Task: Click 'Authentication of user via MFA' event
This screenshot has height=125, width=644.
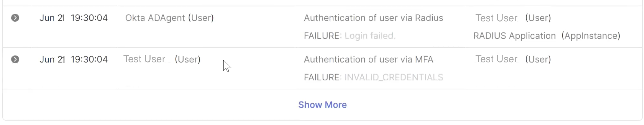Action: coord(368,59)
